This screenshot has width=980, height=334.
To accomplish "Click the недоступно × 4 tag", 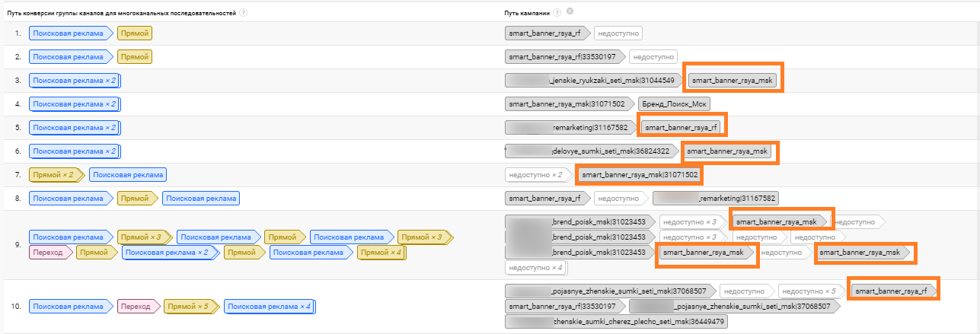I will point(537,267).
